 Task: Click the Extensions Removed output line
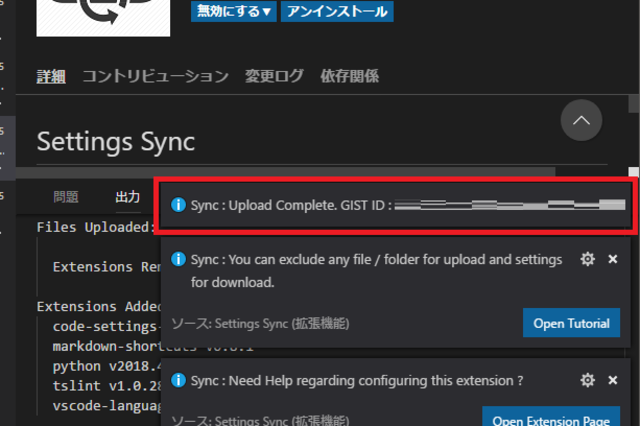pos(107,267)
